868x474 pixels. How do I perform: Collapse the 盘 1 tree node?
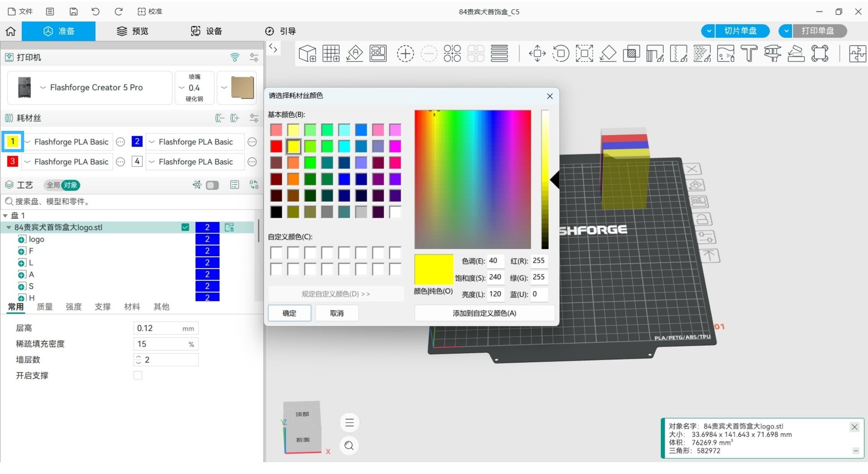click(x=5, y=216)
